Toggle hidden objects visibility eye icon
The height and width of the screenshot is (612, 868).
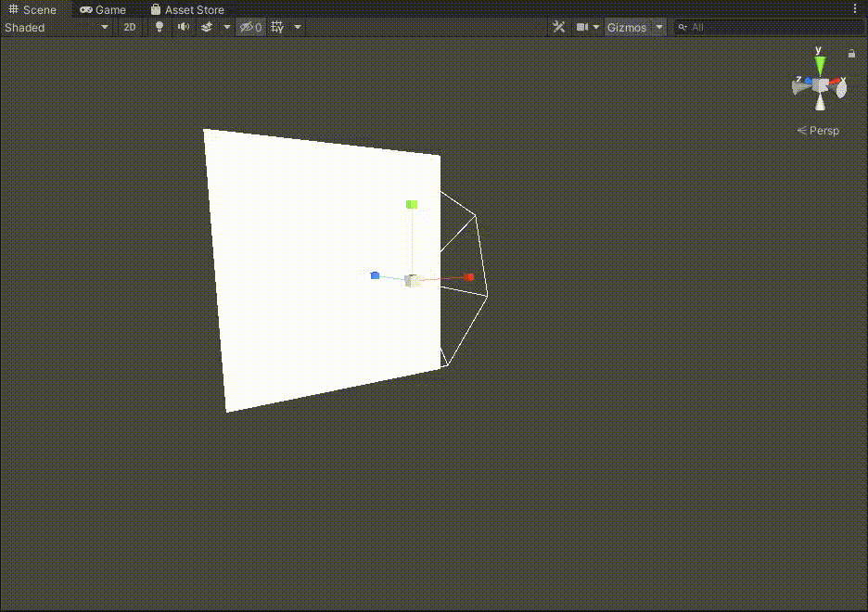[x=250, y=27]
